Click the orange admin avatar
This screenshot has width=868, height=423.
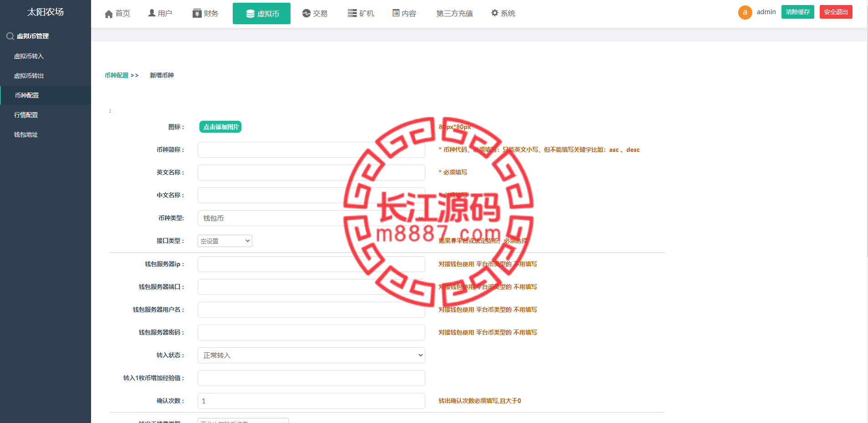tap(745, 12)
